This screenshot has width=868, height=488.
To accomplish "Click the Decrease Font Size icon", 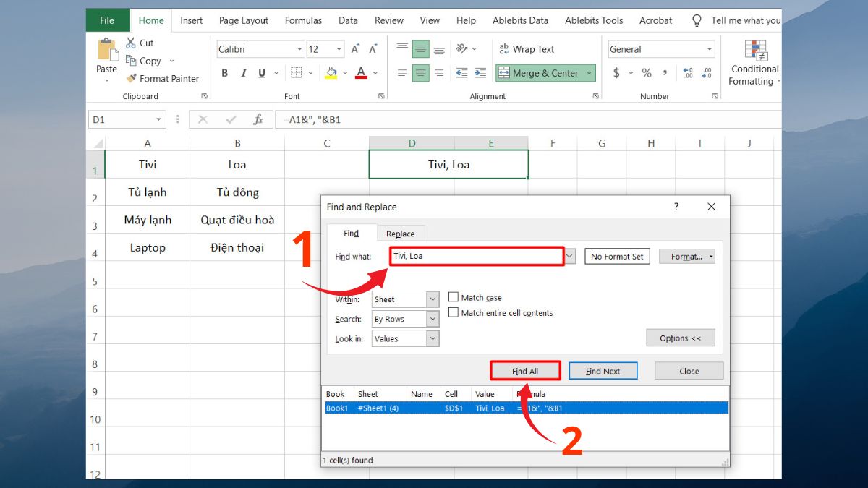I will 374,49.
